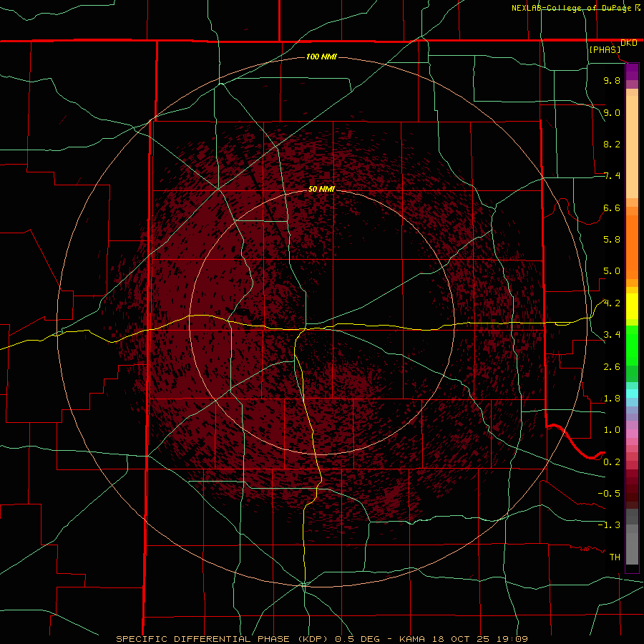Click the 2.6 value on color scale
The image size is (644, 644).
[x=612, y=367]
